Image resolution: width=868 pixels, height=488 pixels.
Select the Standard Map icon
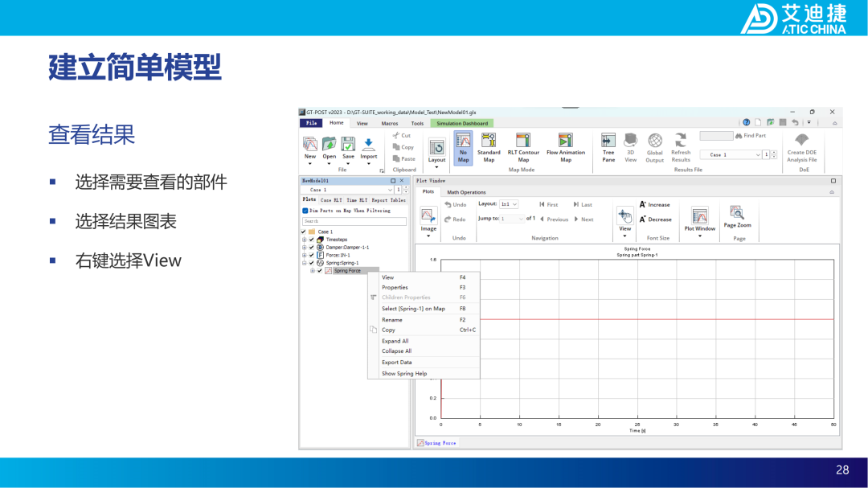(x=489, y=140)
